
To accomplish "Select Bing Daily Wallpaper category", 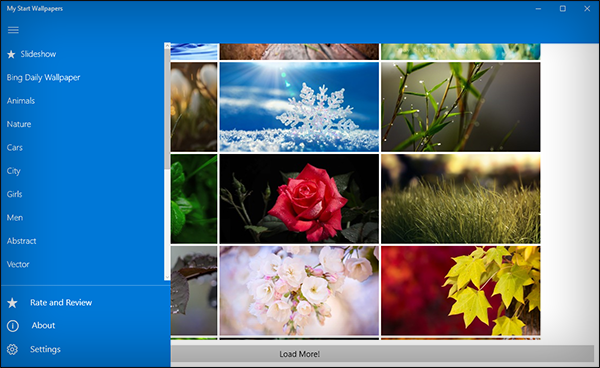I will [43, 78].
